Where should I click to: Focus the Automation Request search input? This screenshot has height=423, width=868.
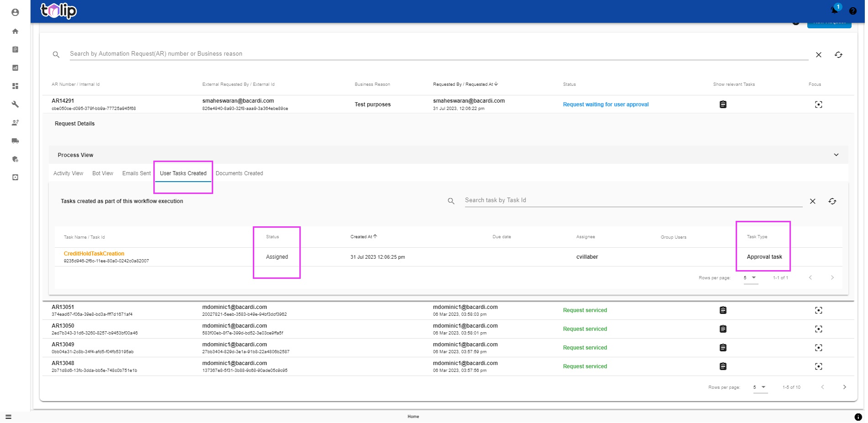(x=439, y=54)
